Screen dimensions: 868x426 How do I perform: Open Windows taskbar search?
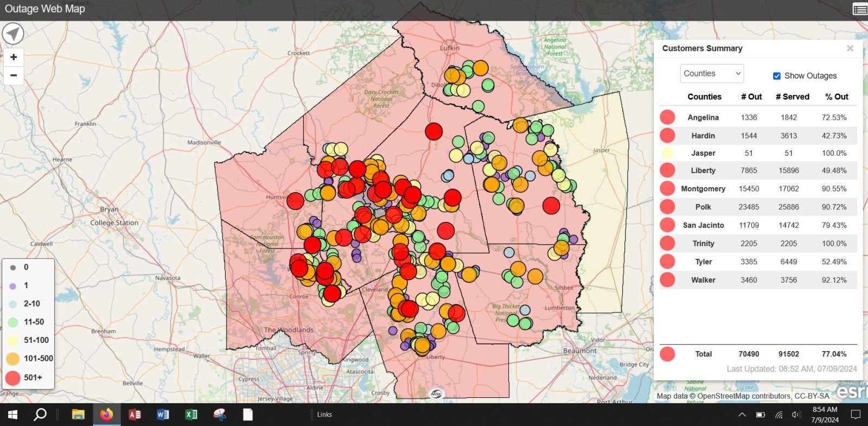coord(40,415)
